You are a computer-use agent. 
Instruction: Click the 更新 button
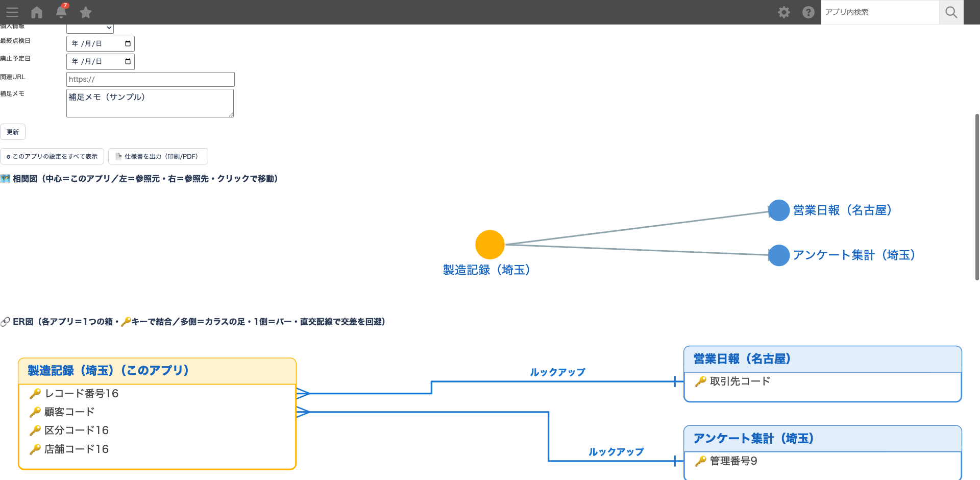coord(13,132)
